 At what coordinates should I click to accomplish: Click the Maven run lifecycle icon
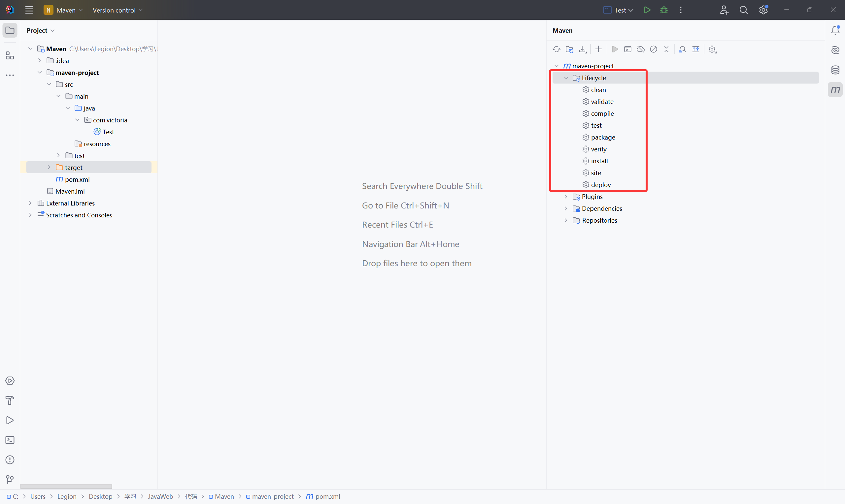[615, 49]
